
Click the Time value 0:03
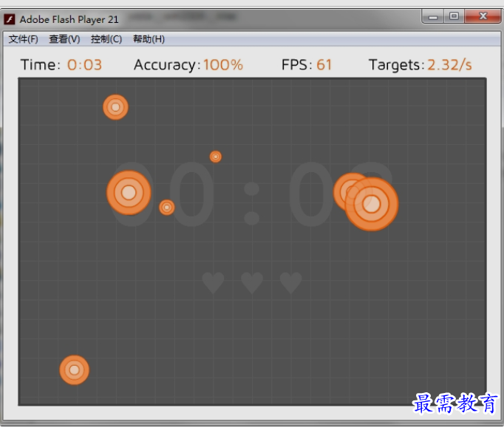click(84, 64)
